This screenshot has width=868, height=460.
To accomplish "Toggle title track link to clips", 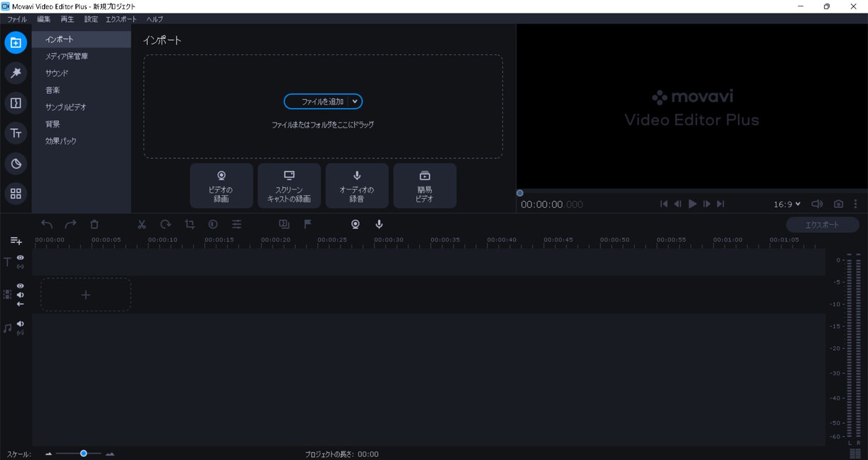I will click(21, 267).
